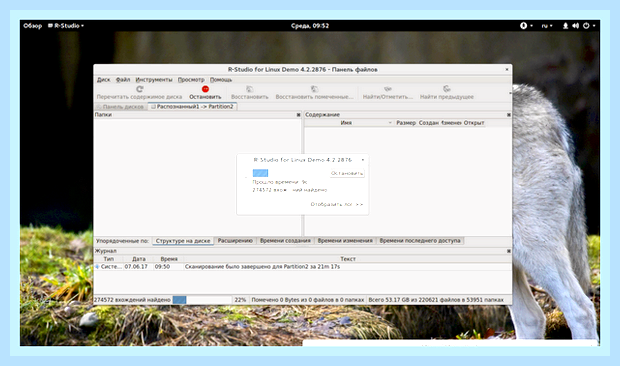The height and width of the screenshot is (366, 620).
Task: Select the Распознанный1 -> Partition2 tab
Action: point(193,107)
